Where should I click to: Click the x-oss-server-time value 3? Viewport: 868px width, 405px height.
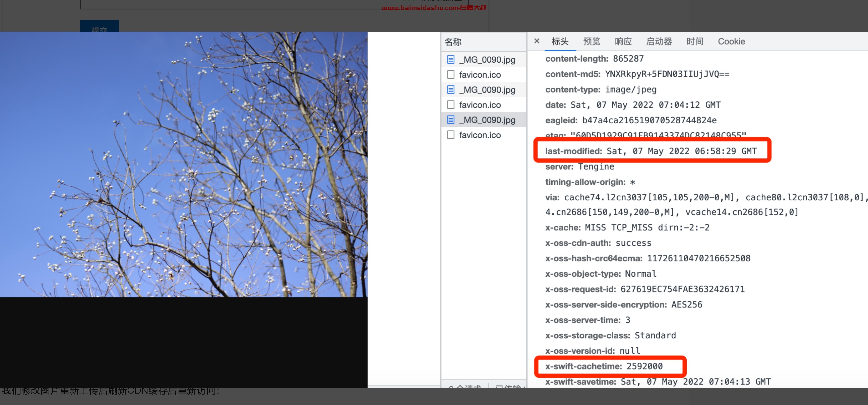627,321
